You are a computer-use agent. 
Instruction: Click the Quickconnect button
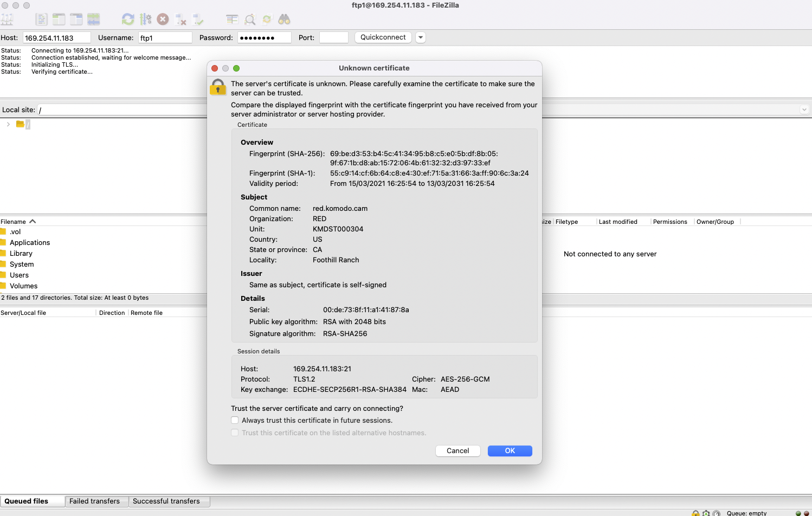click(383, 37)
